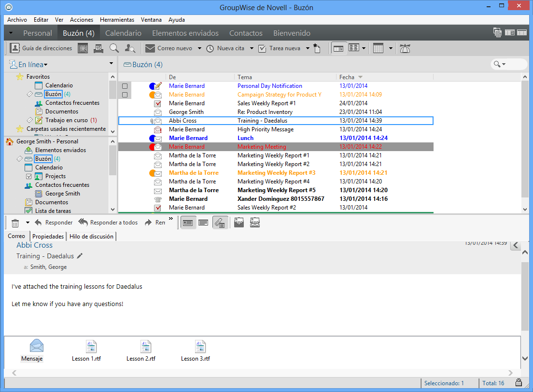
Task: Click the vacation rule umbrella icon
Action: click(405, 48)
